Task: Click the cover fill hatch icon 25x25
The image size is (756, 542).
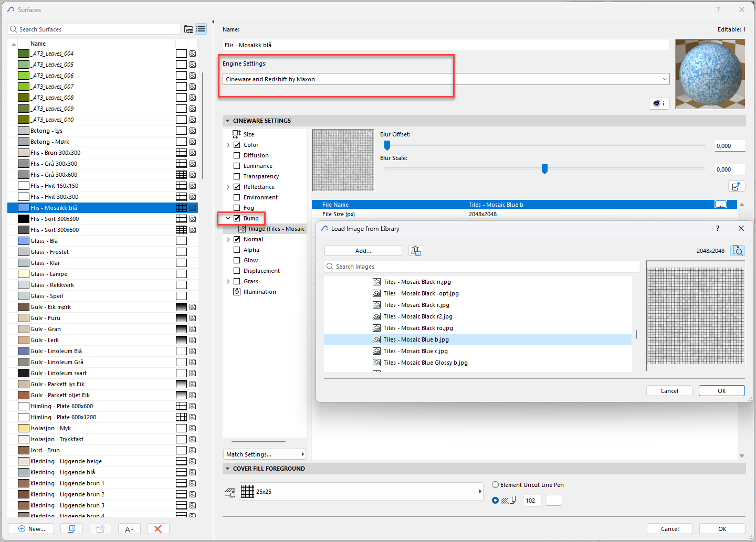Action: tap(247, 492)
